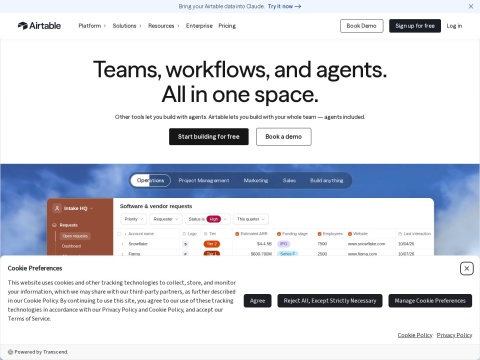Click the Estimated ARR column icon

[x=237, y=234]
